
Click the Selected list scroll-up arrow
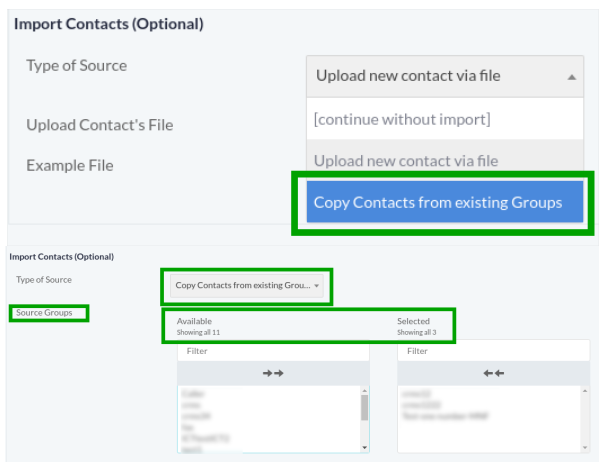click(x=584, y=393)
